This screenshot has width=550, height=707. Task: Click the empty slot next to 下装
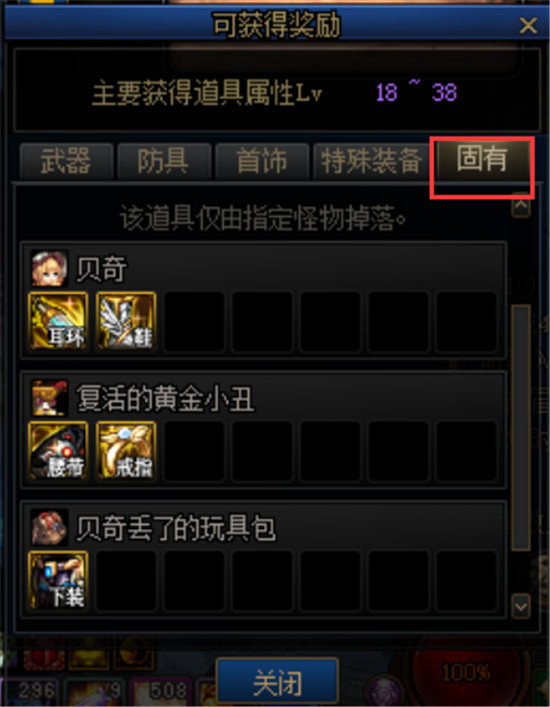pyautogui.click(x=126, y=580)
